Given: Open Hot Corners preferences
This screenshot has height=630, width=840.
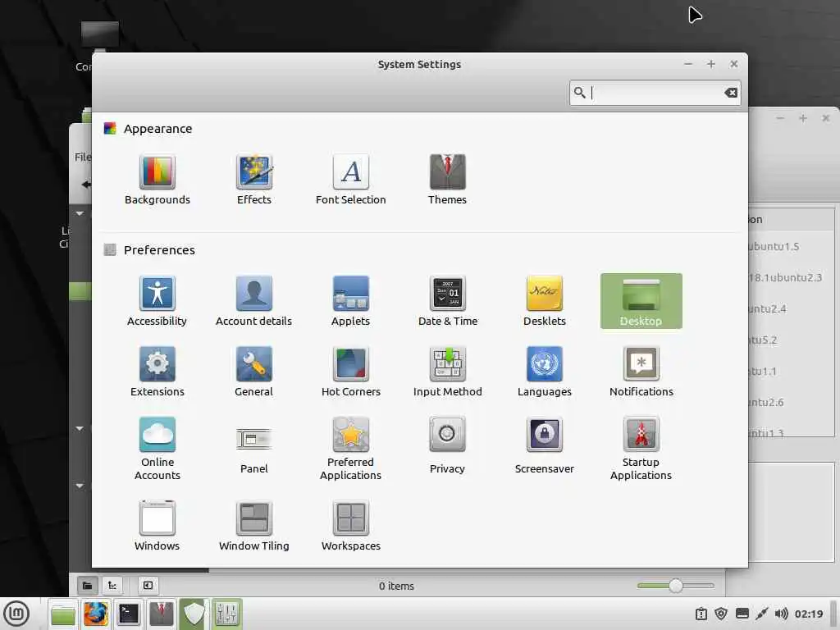Looking at the screenshot, I should tap(351, 372).
